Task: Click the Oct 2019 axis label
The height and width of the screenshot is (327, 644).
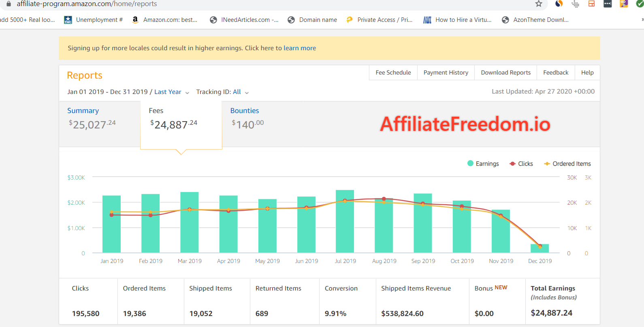Action: click(x=462, y=261)
